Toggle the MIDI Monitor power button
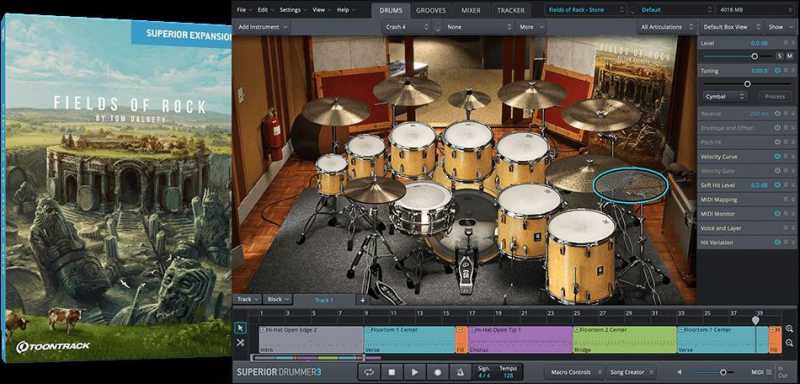 pos(778,214)
